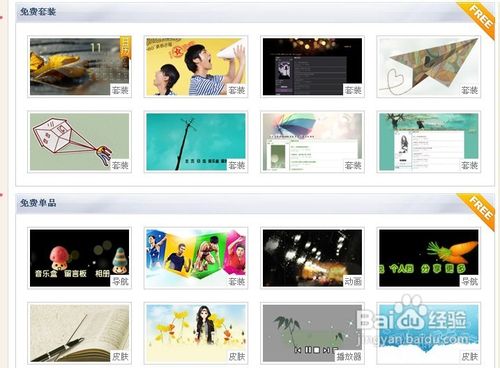The image size is (500, 368).
Task: Click the 免费单品 section heading
Action: click(38, 203)
